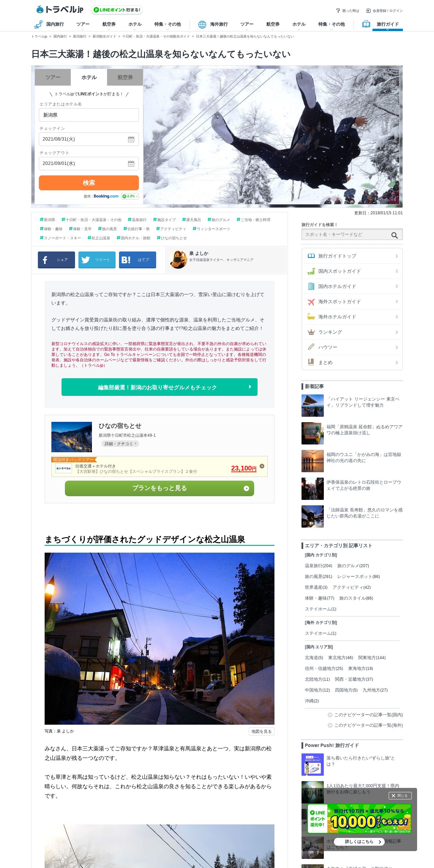The width and height of the screenshot is (434, 868).
Task: Click 地図を見る button below photo
Action: 261,731
